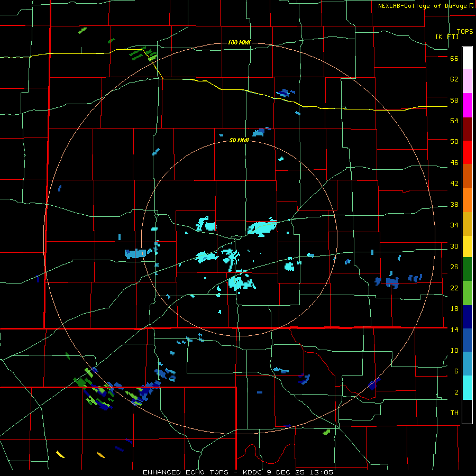Click the legend value '38'
The height and width of the screenshot is (476, 476).
coord(454,205)
